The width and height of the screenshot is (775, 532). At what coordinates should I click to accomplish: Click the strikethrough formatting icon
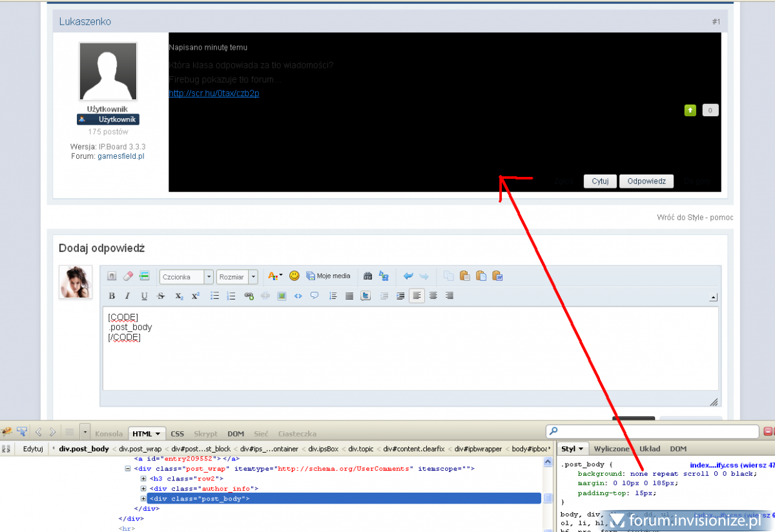tap(161, 296)
